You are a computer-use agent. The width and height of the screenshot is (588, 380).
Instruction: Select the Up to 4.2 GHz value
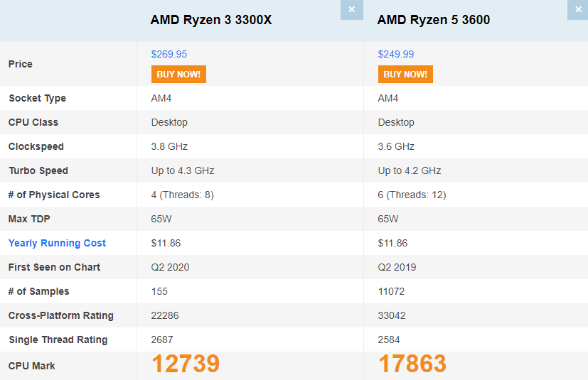coord(410,170)
